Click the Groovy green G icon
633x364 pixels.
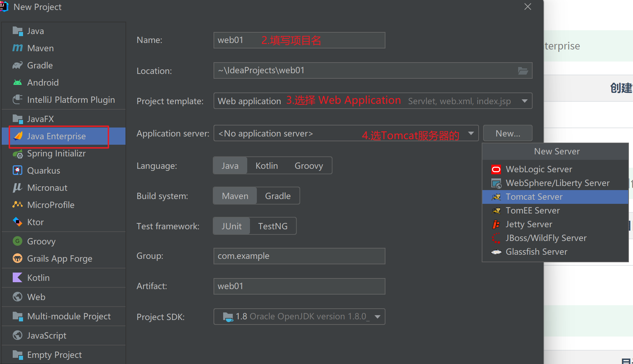tap(18, 241)
